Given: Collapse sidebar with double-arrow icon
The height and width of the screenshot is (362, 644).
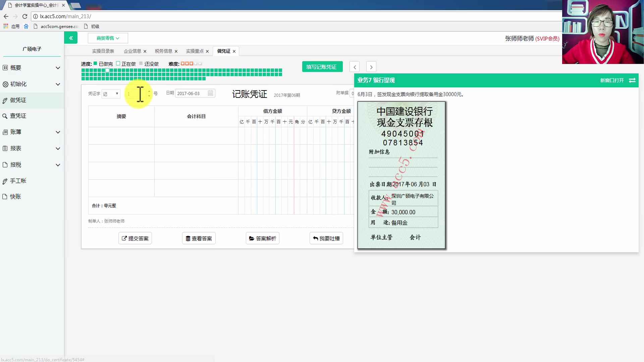Looking at the screenshot, I should (71, 38).
